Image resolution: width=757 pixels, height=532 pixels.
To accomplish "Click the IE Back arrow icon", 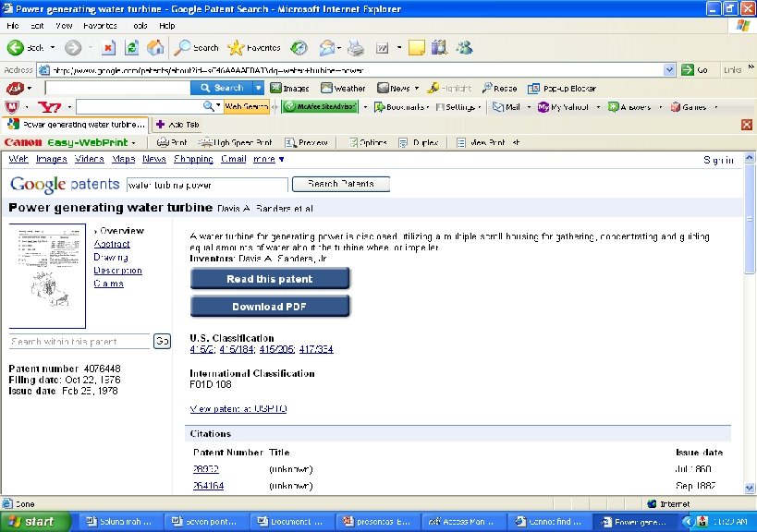I will pyautogui.click(x=15, y=47).
